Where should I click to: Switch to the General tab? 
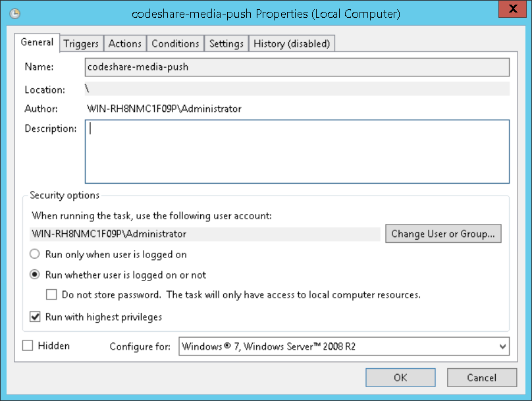click(x=38, y=42)
